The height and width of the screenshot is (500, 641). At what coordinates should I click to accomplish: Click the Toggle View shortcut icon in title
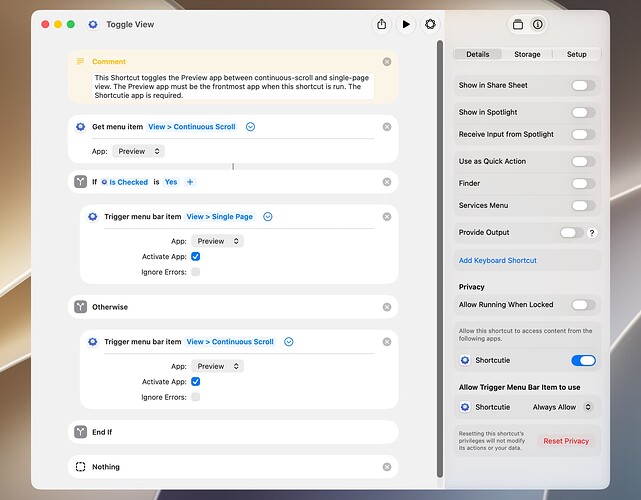tap(93, 25)
